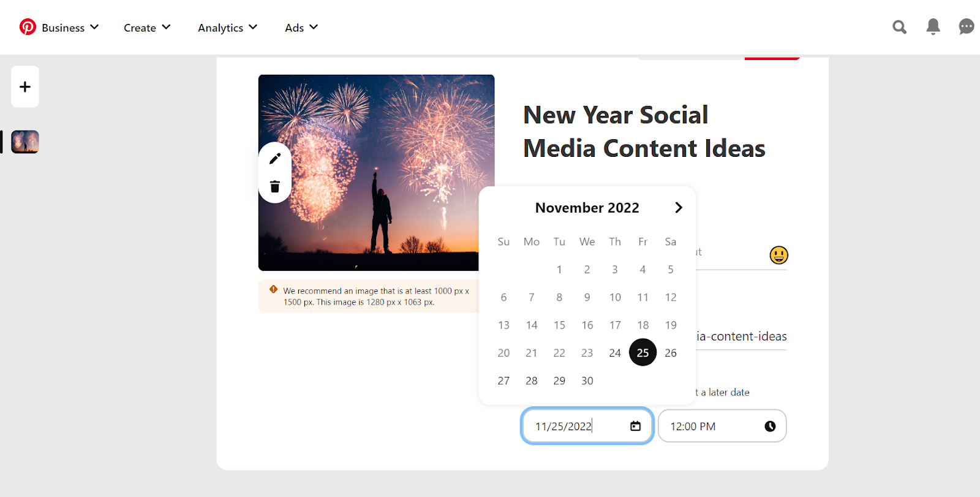980x497 pixels.
Task: Edit the fireworks image with pencil icon
Action: [x=275, y=159]
